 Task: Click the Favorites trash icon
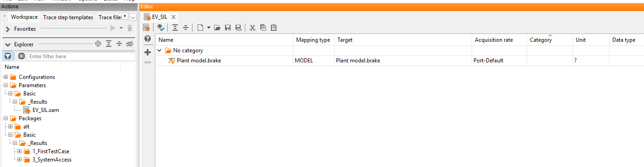130,28
